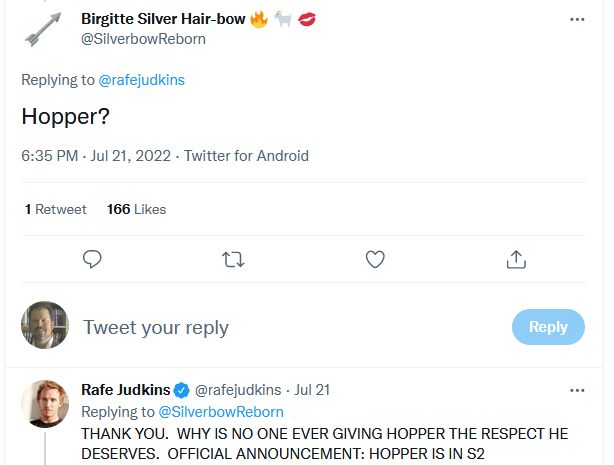Screen dimensions: 614x465
Task: Open Rafe Judkins profile picture
Action: [x=45, y=403]
